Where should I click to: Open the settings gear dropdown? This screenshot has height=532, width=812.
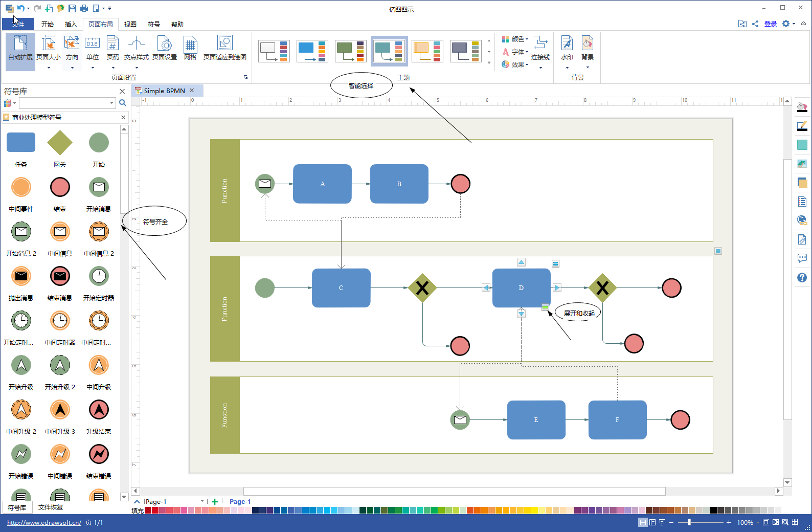[x=788, y=24]
